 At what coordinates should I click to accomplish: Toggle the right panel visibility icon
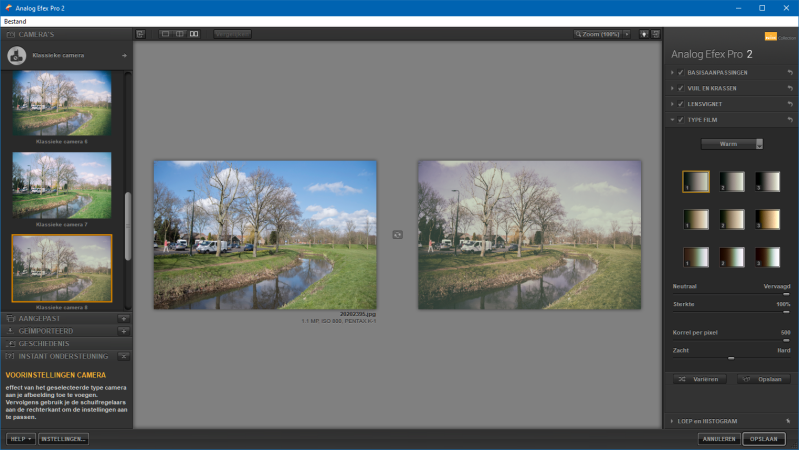[656, 34]
